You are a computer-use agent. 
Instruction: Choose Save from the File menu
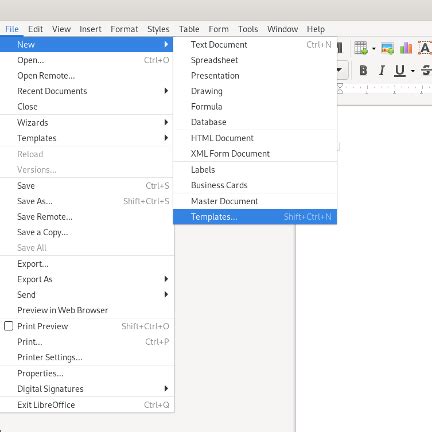(86, 186)
